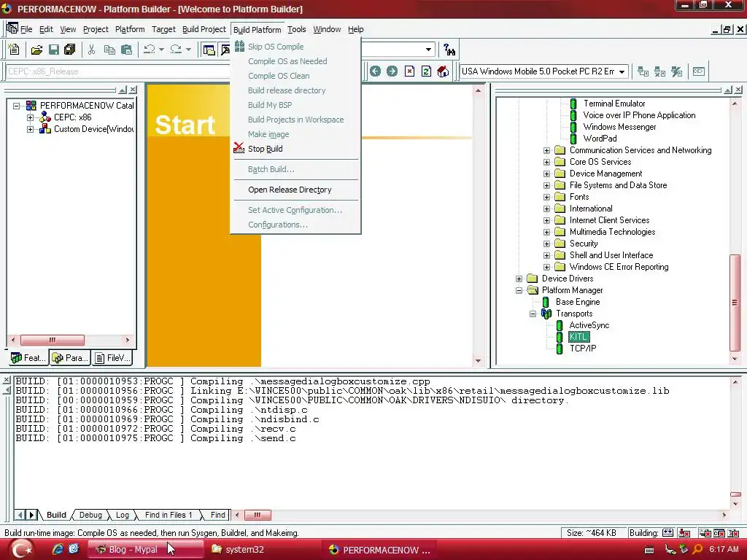Select the KITL transport item

point(578,337)
